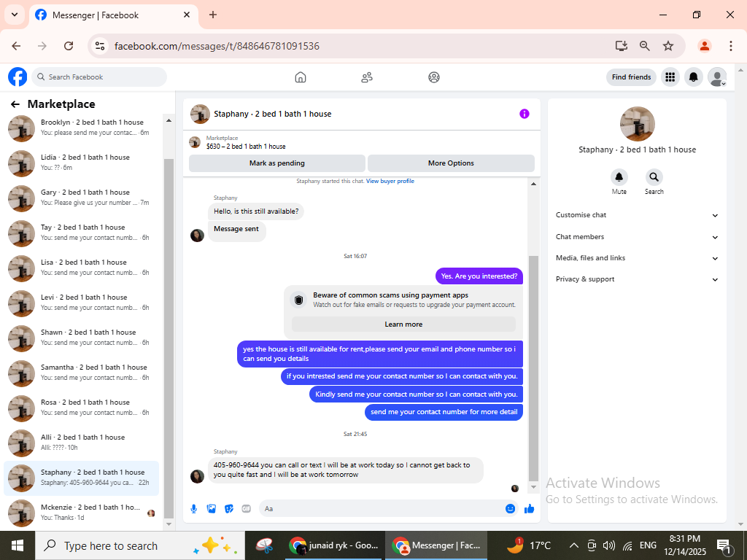This screenshot has height=560, width=747.
Task: Expand Customise chat section
Action: coord(636,215)
